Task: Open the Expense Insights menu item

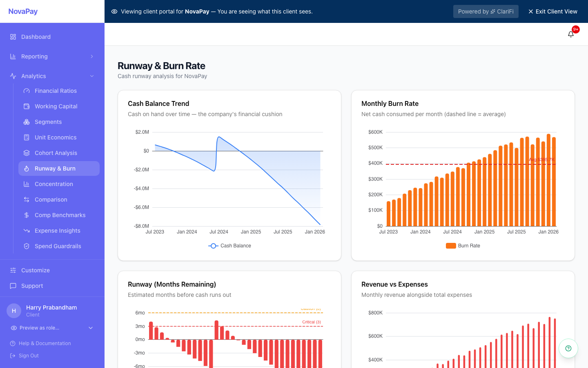Action: [x=57, y=230]
